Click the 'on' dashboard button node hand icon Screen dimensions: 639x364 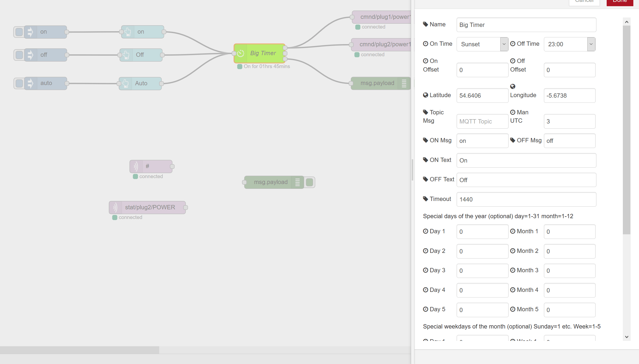(128, 32)
